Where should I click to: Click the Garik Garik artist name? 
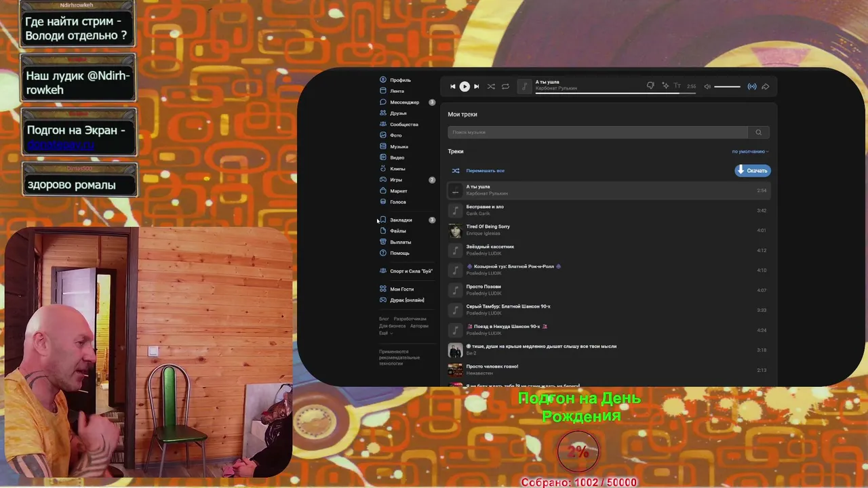[x=478, y=213]
